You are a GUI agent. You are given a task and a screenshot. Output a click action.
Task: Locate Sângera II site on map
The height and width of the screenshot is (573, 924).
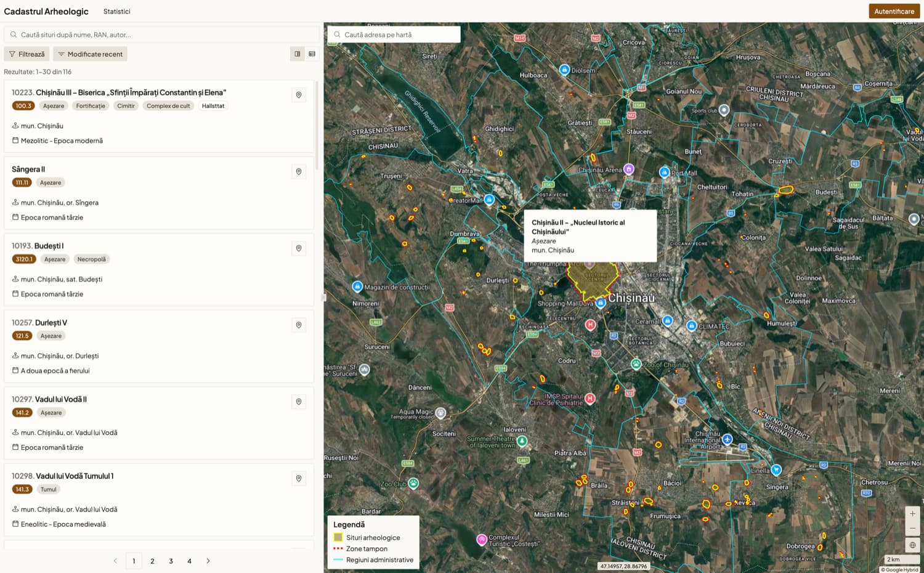(x=299, y=171)
